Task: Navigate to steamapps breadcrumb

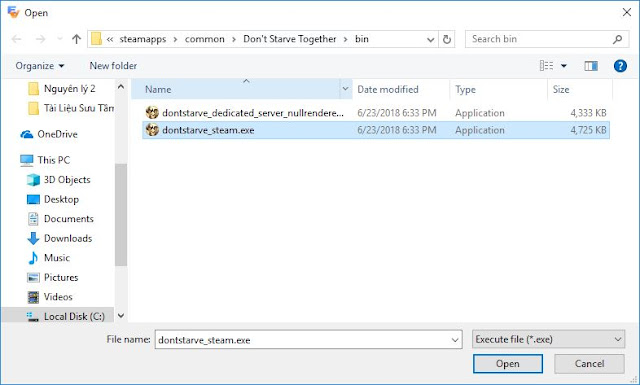Action: coord(143,39)
